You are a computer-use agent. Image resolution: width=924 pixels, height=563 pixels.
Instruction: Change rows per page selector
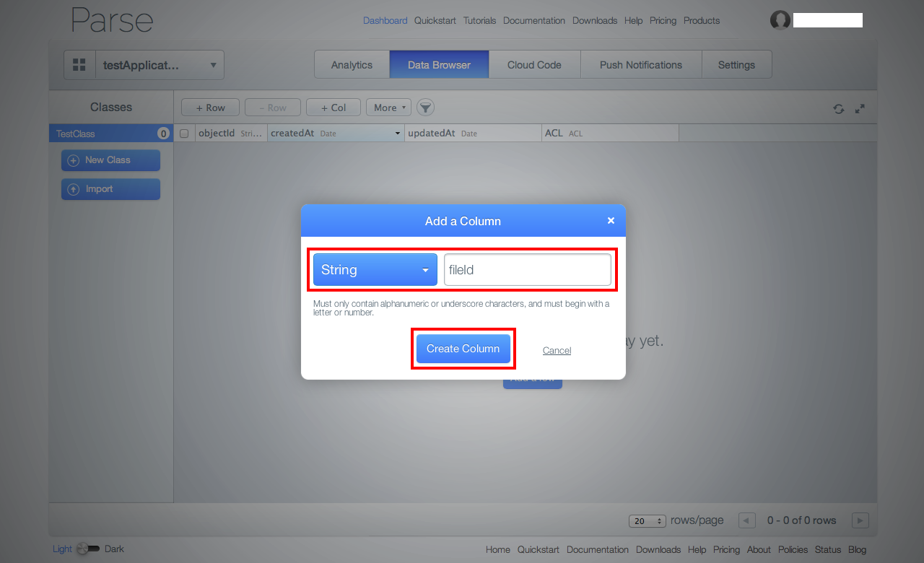tap(647, 521)
